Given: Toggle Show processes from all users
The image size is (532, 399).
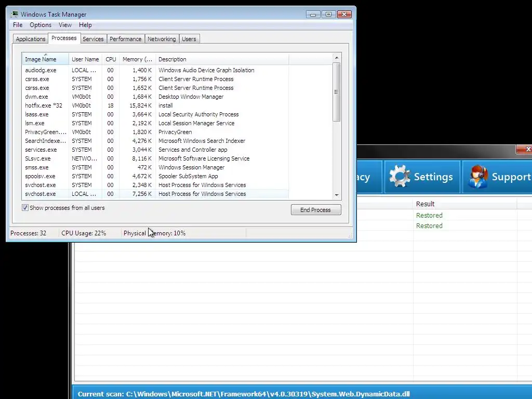Looking at the screenshot, I should [25, 208].
